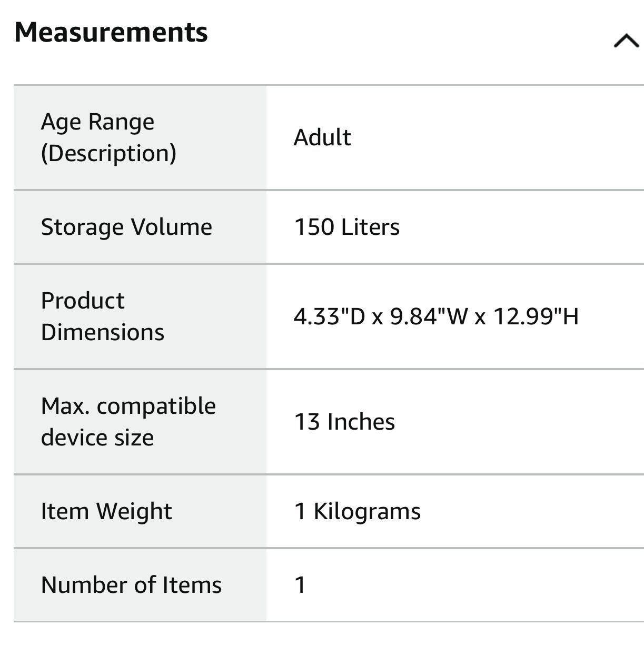Select the Storage Volume label
Image resolution: width=644 pixels, height=655 pixels.
[x=126, y=227]
